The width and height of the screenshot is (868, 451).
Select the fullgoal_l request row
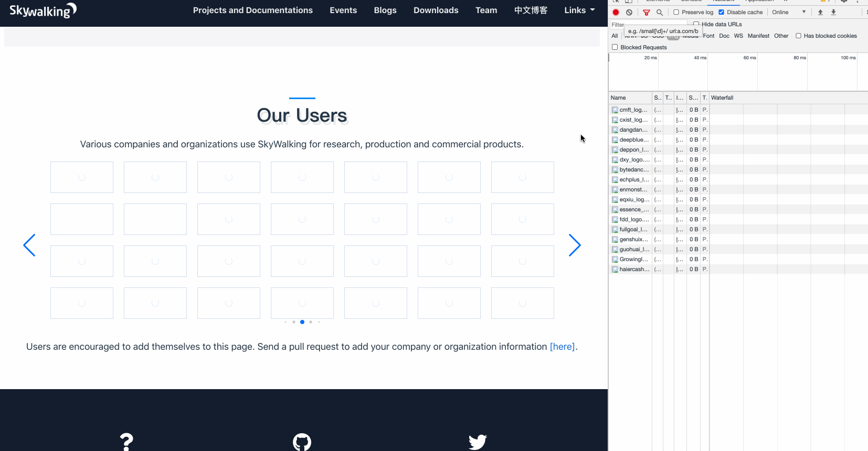point(738,229)
